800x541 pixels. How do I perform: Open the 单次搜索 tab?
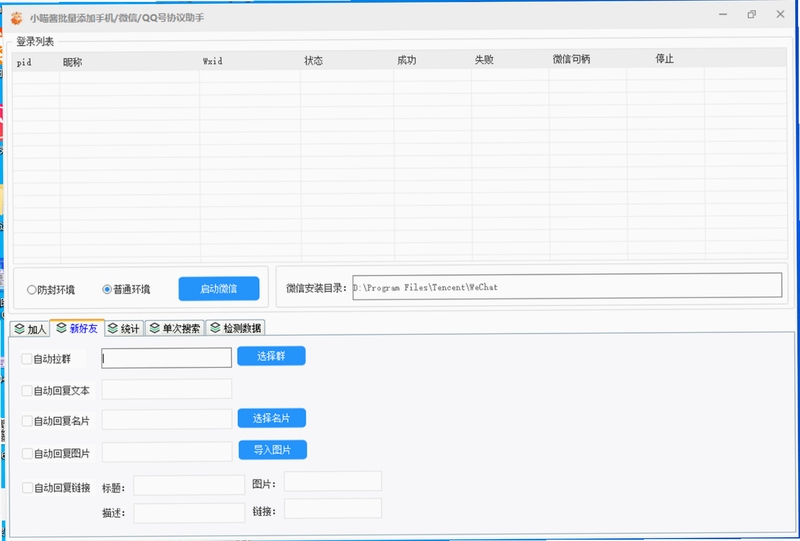point(174,329)
